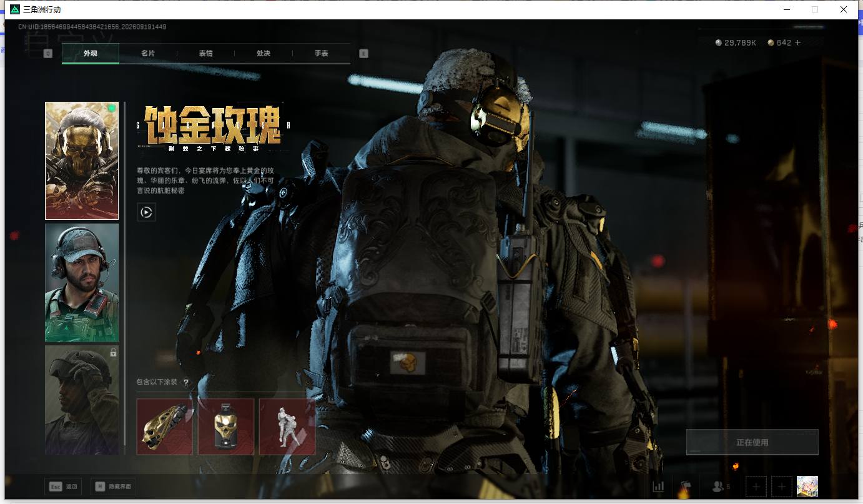Open the player avatar portrait
Screen dimensions: 863x504
[x=807, y=487]
